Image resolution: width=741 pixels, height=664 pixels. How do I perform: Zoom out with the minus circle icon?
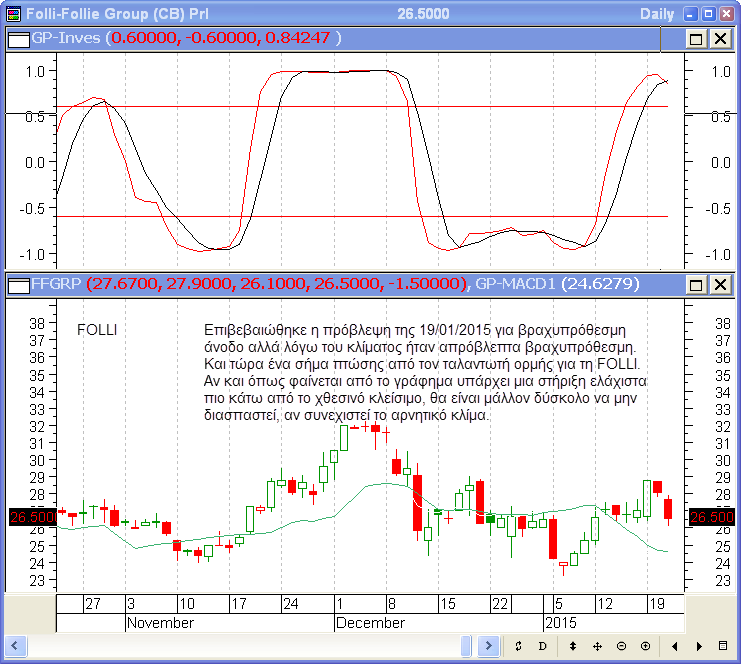621,646
